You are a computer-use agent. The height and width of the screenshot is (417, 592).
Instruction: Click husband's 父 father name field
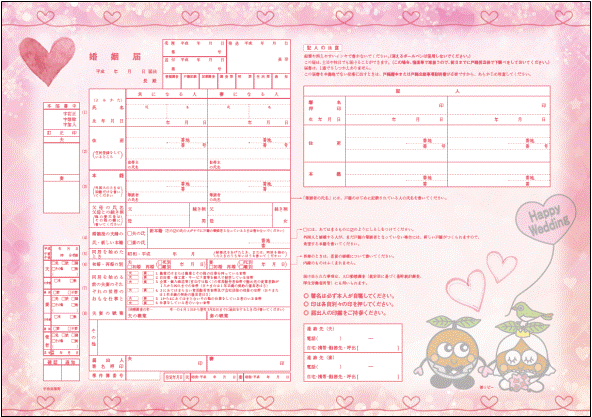[x=158, y=209]
